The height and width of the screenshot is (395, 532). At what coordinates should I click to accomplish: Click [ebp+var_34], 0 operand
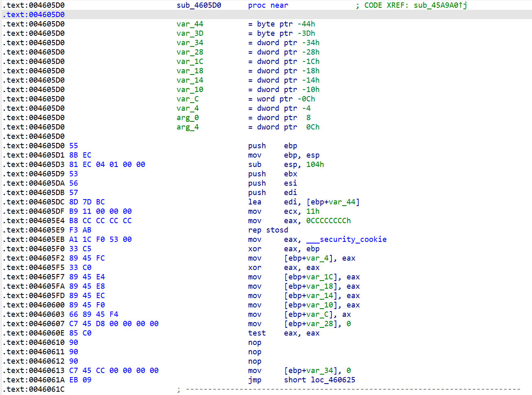pyautogui.click(x=317, y=371)
